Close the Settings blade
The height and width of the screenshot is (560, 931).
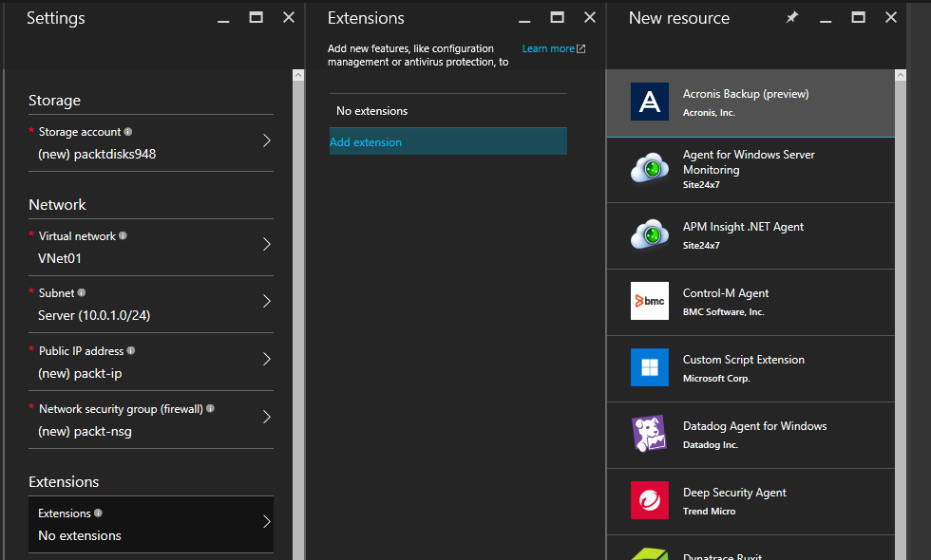289,18
